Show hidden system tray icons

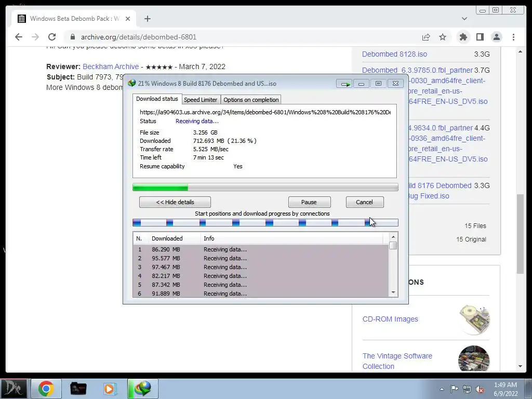[442, 389]
